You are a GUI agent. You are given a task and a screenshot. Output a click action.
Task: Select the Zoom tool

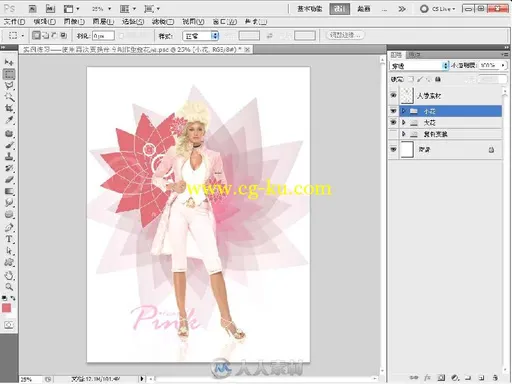click(9, 287)
